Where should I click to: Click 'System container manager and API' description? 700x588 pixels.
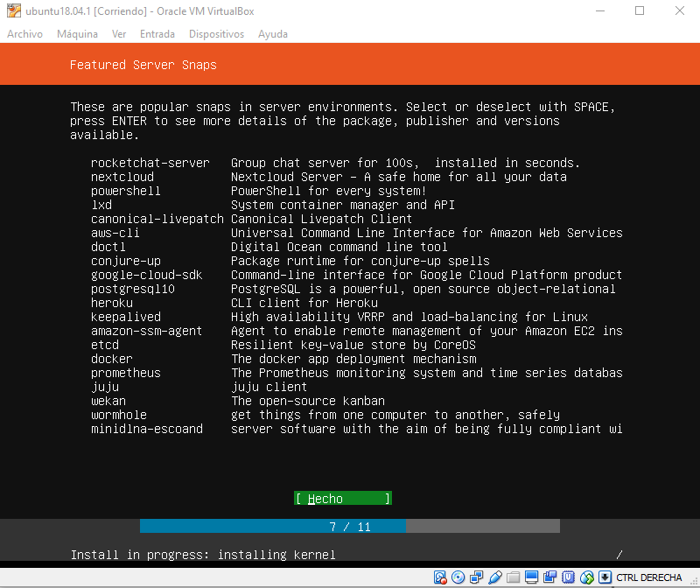tap(343, 205)
